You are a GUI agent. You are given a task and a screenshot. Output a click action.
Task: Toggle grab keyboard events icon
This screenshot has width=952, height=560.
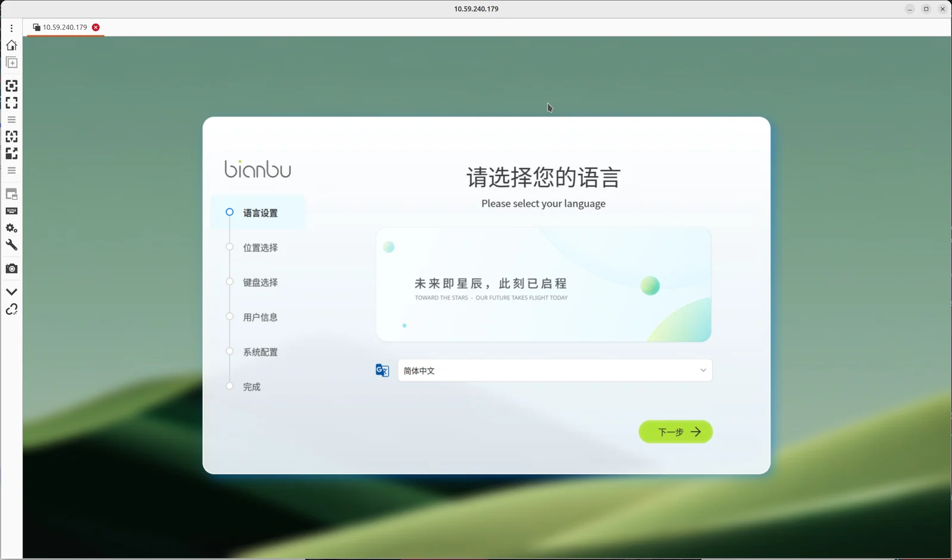tap(11, 211)
